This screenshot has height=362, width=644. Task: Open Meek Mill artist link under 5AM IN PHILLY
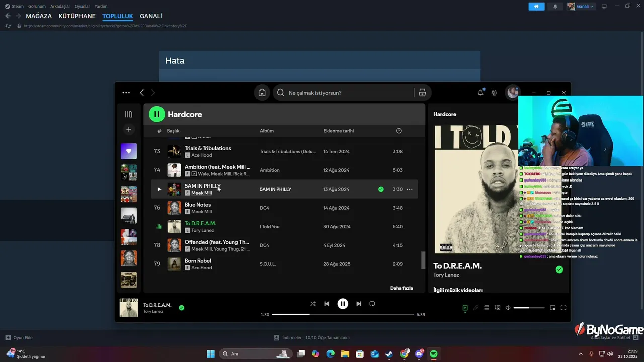tap(201, 193)
